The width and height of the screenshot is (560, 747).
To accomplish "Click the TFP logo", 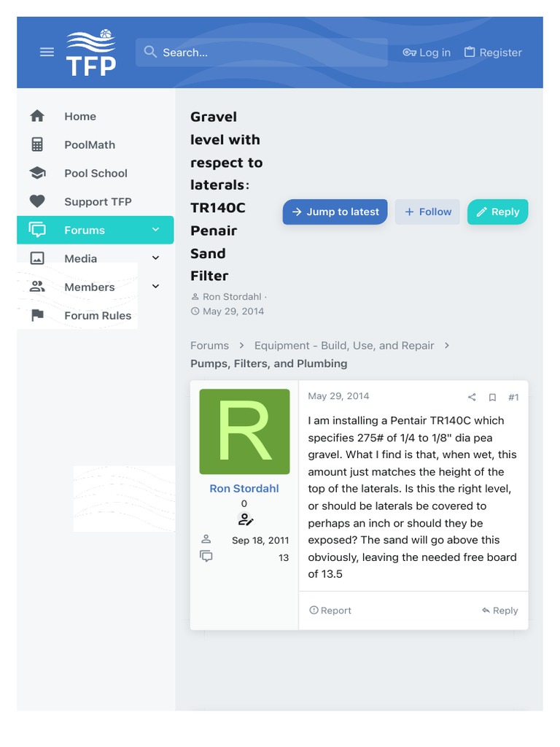I will 91,53.
